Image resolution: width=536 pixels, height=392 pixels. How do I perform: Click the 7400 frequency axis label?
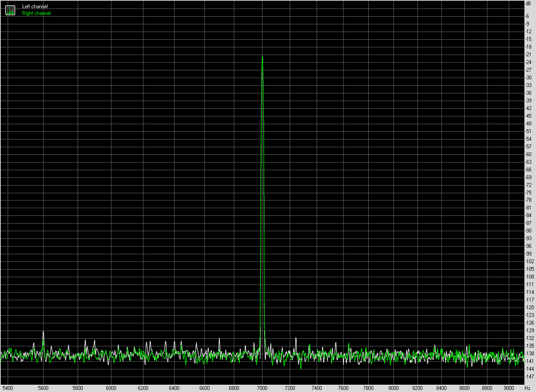click(316, 388)
